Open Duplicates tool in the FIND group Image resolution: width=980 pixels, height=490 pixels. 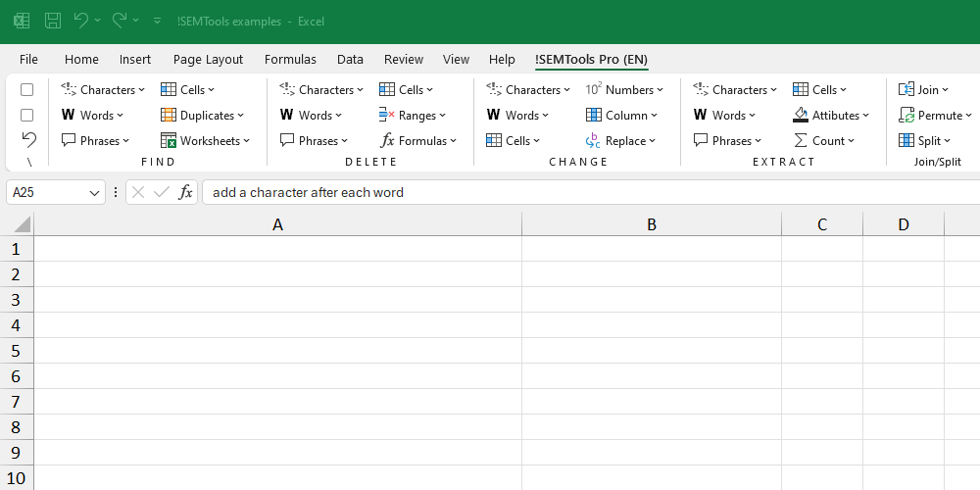[x=205, y=115]
